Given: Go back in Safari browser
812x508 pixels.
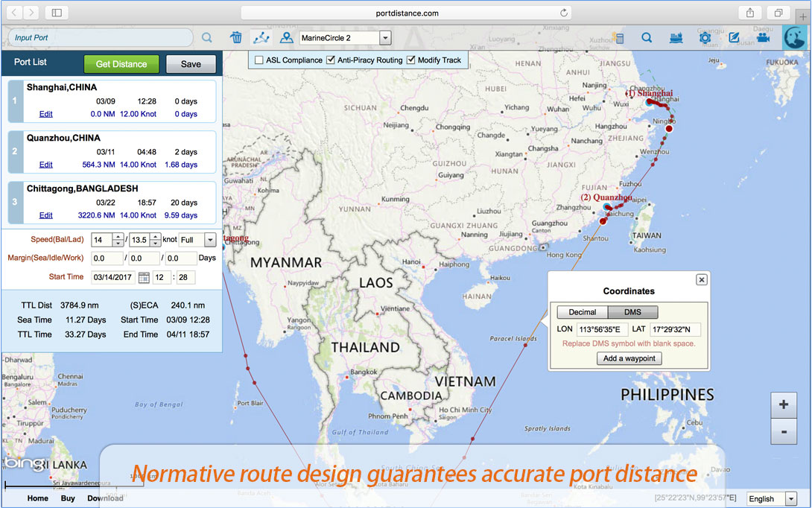Looking at the screenshot, I should tap(14, 13).
